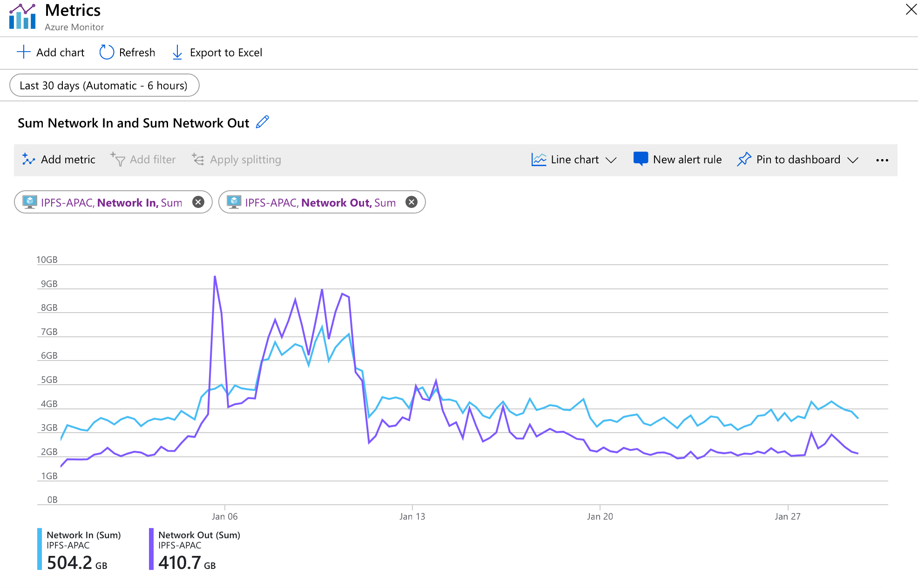The image size is (918, 588).
Task: Click the Export to Excel button
Action: [x=217, y=52]
